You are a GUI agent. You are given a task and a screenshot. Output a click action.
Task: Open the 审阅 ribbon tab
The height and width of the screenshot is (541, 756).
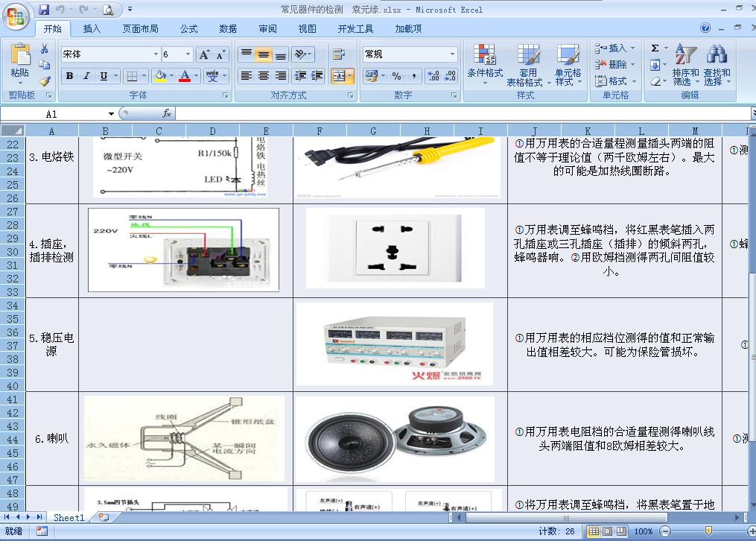pyautogui.click(x=267, y=29)
